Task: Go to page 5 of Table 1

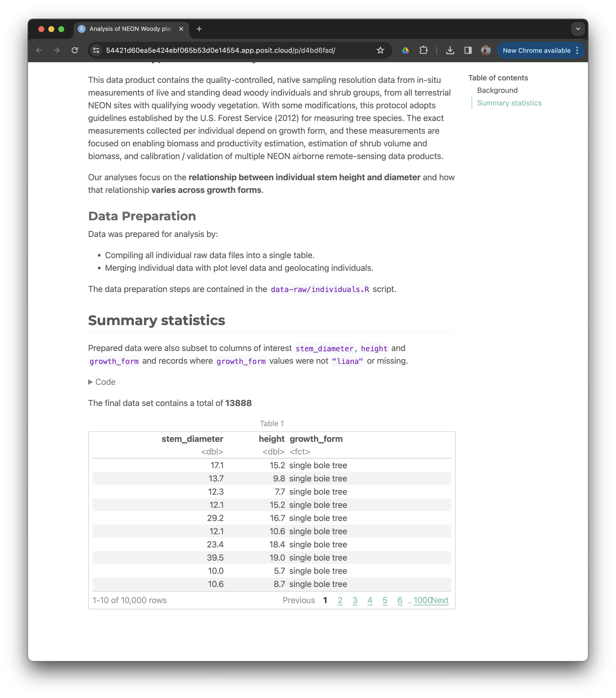Action: pos(385,600)
